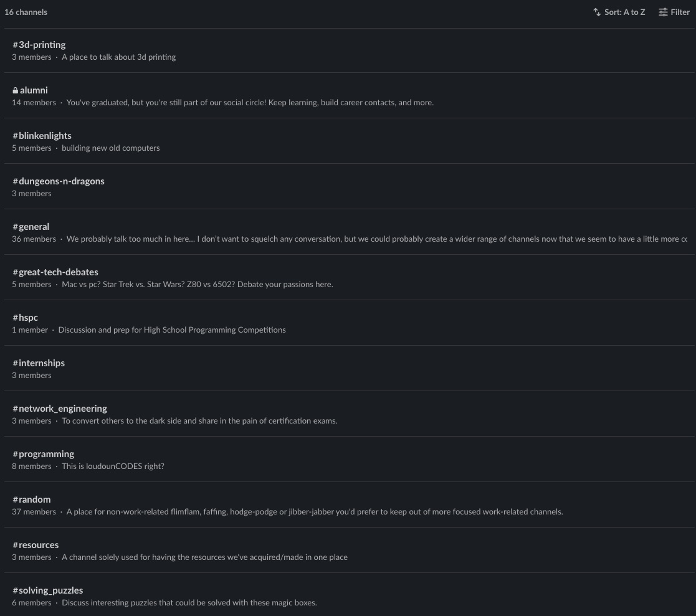Open the Sort: A to Z dropdown
This screenshot has height=616, width=696.
[619, 12]
